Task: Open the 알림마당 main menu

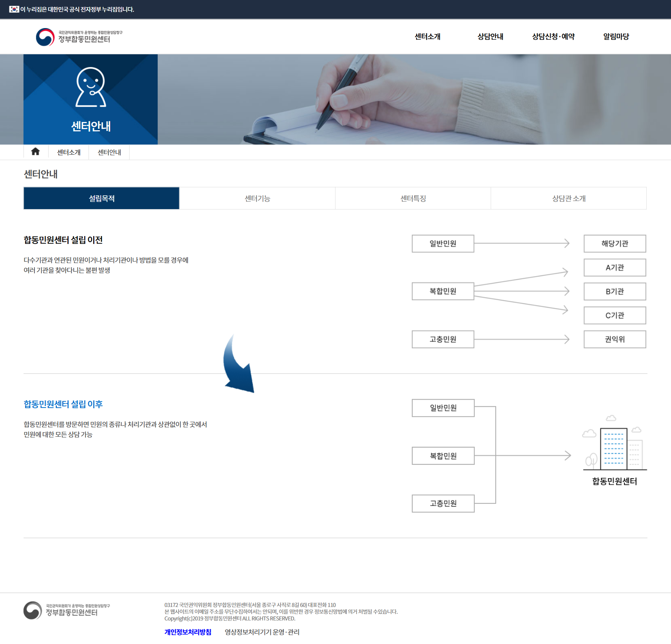Action: tap(616, 37)
